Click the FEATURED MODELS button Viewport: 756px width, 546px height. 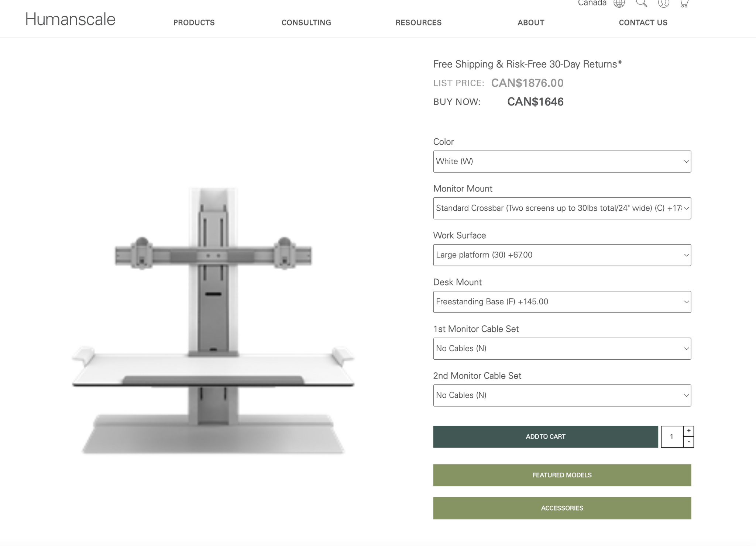pyautogui.click(x=562, y=475)
